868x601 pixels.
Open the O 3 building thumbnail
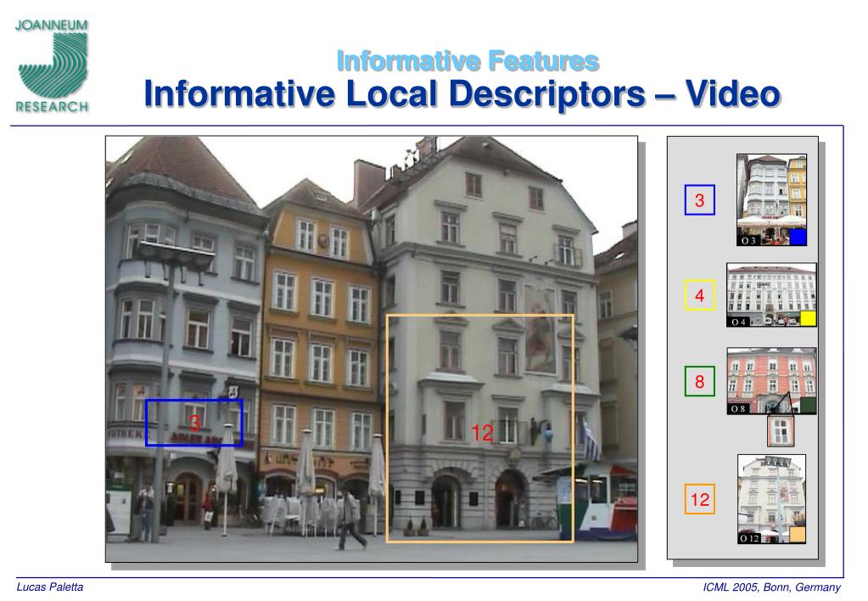click(771, 200)
